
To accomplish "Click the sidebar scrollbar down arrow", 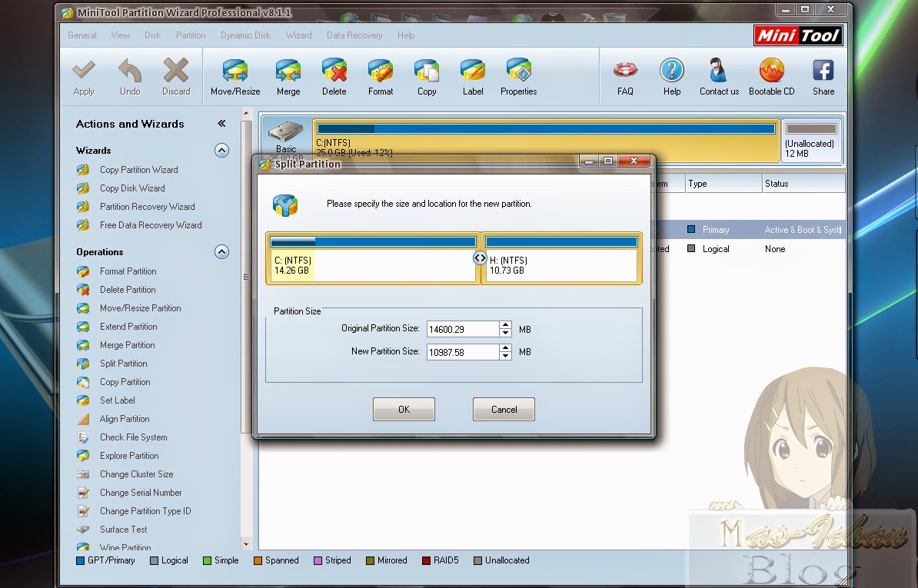I will click(x=246, y=543).
